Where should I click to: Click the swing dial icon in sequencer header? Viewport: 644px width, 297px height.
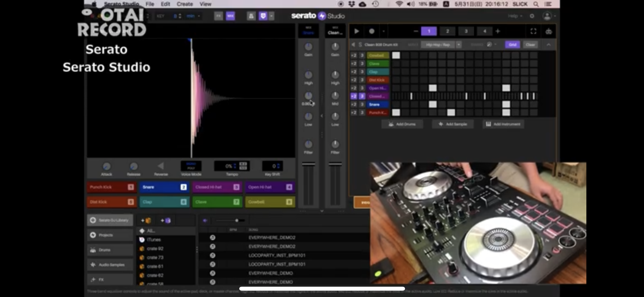[489, 45]
